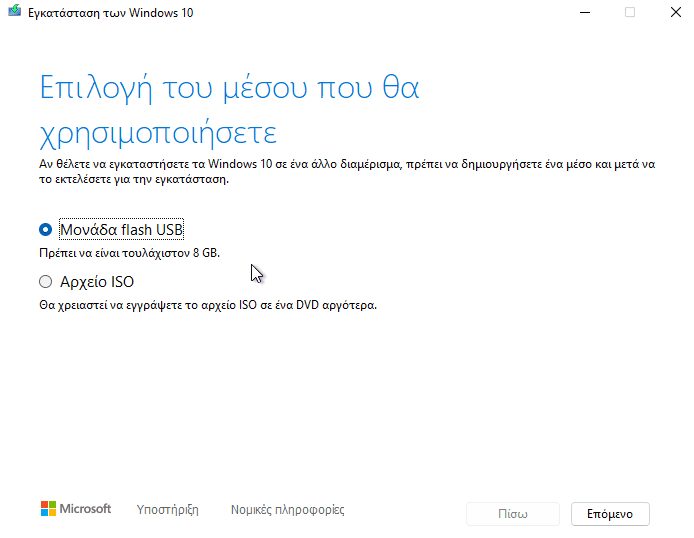Open the Νομικές πληροφορίες link
Viewport: 694px width, 538px height.
click(288, 510)
